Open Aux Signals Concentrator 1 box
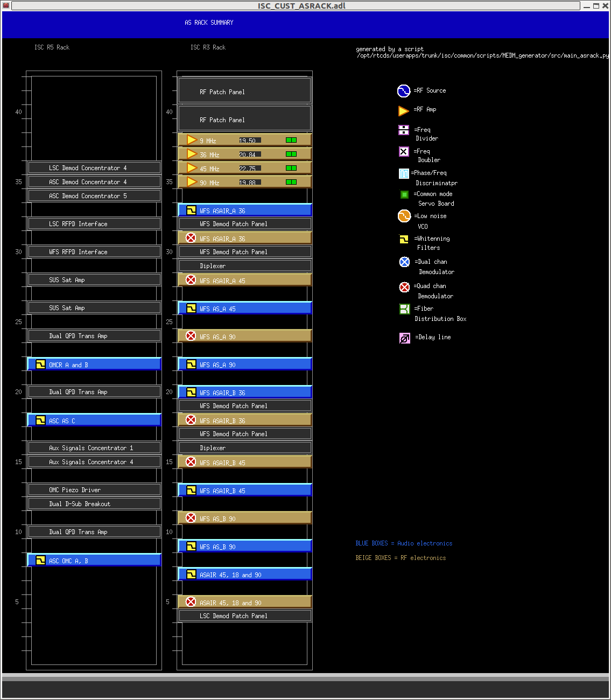This screenshot has width=611, height=700. click(x=94, y=447)
